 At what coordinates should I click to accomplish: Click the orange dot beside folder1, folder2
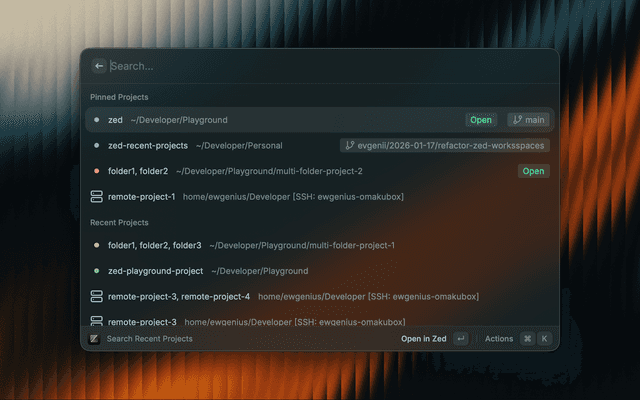point(97,171)
